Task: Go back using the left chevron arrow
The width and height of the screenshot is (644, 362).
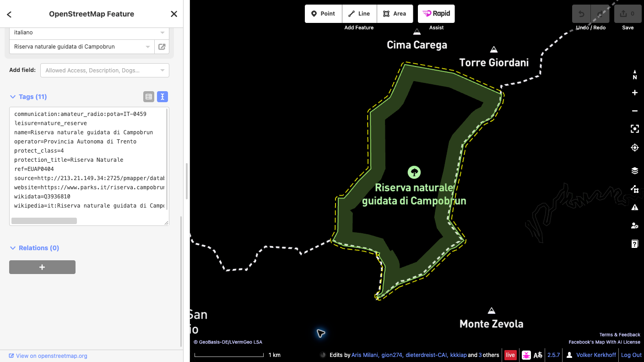Action: click(9, 14)
